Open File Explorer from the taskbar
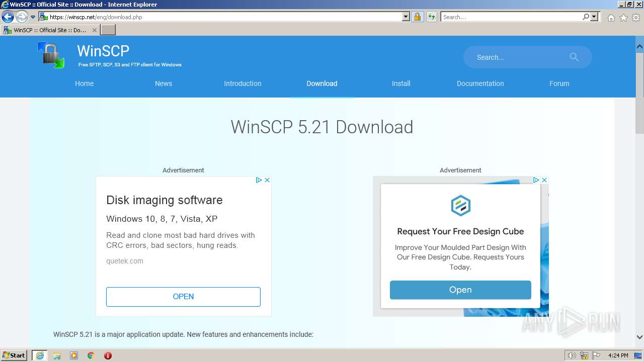Screen dimensions: 644x362 tap(57, 355)
